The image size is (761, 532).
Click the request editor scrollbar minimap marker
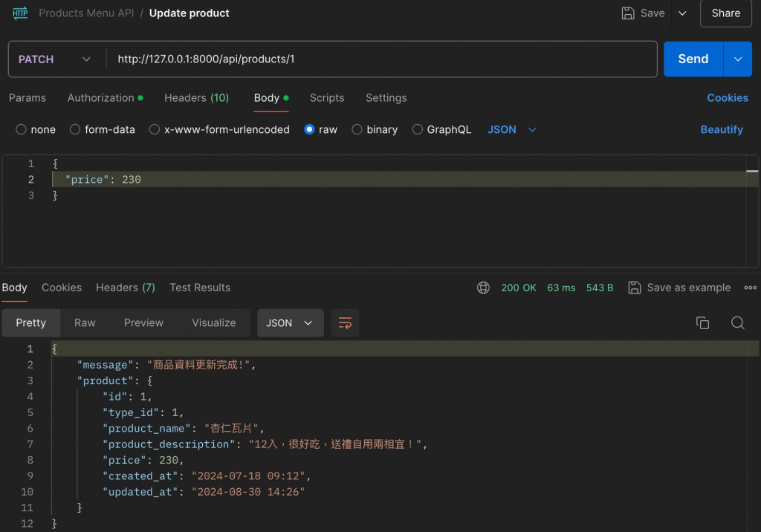point(752,171)
